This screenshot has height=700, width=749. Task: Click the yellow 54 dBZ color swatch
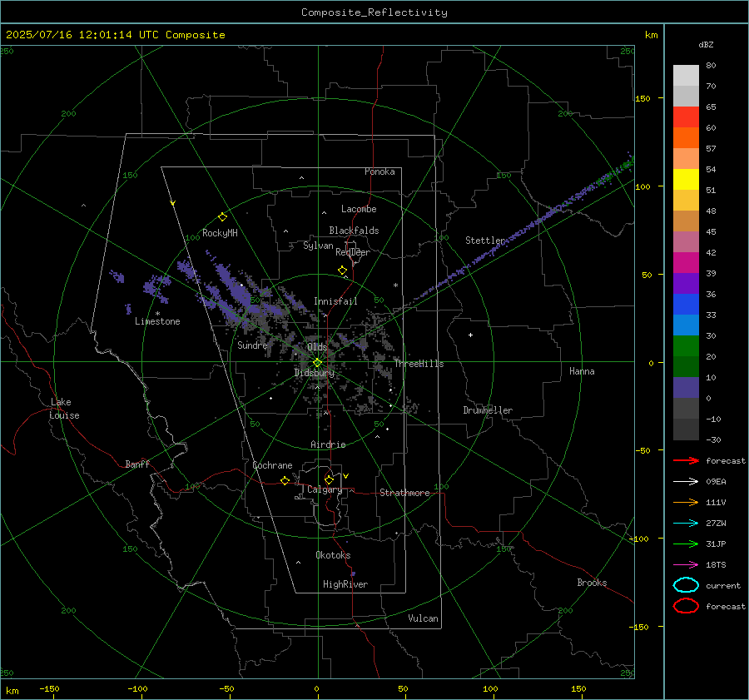tap(686, 180)
